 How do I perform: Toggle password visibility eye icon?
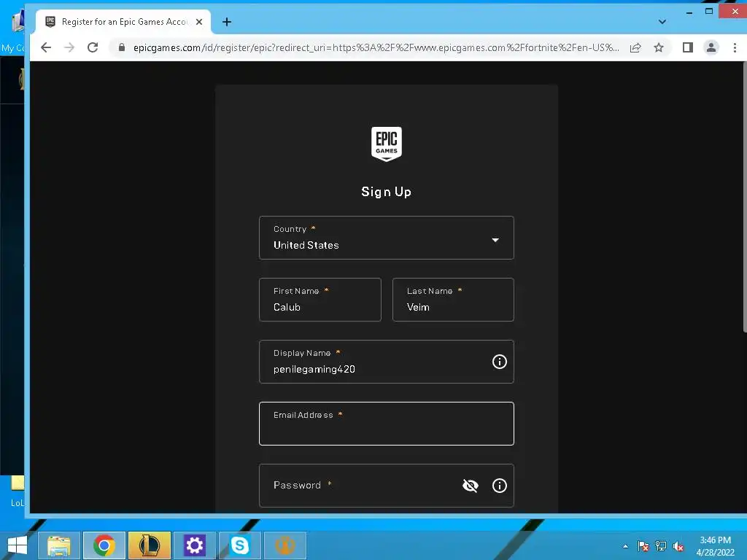[x=471, y=486]
